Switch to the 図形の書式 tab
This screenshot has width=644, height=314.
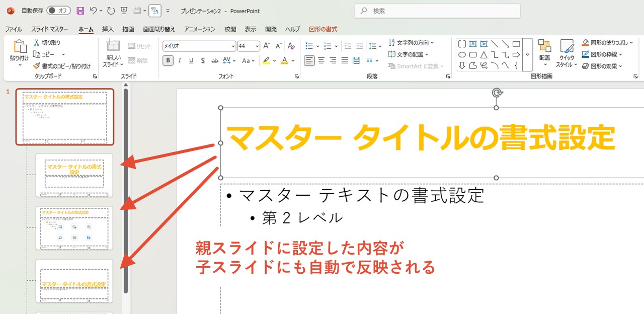tap(323, 29)
